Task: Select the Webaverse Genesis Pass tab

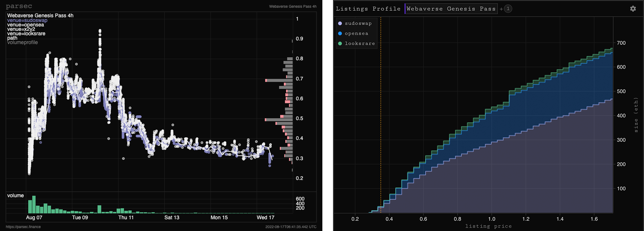Action: (451, 8)
